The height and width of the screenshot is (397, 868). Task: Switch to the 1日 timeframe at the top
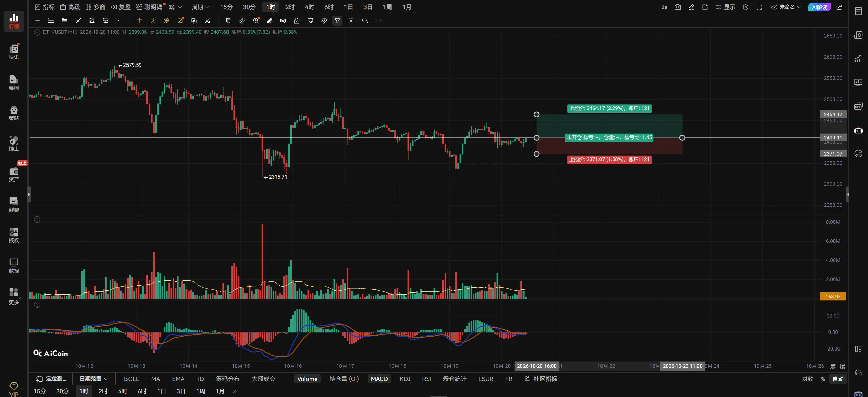(348, 7)
